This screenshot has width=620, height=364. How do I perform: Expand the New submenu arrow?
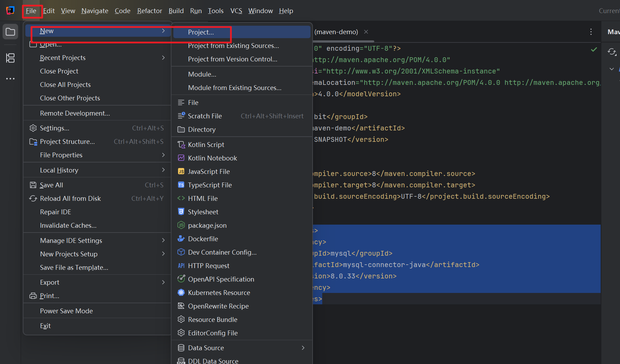163,31
